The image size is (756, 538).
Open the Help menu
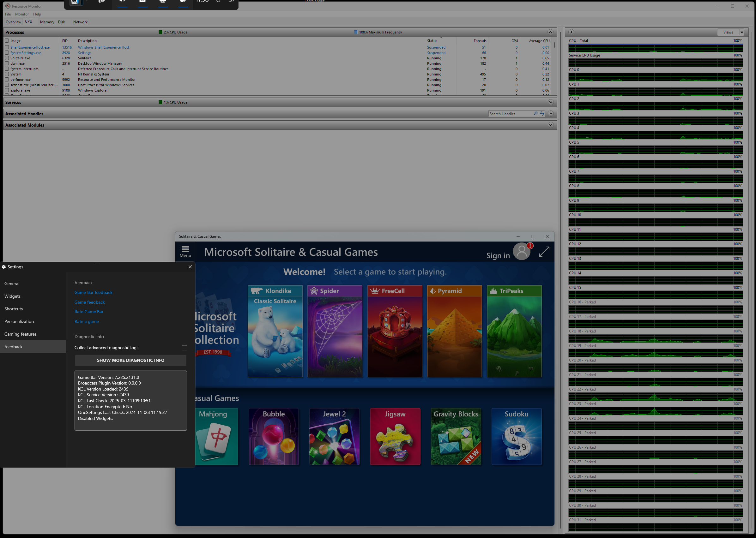[x=37, y=14]
